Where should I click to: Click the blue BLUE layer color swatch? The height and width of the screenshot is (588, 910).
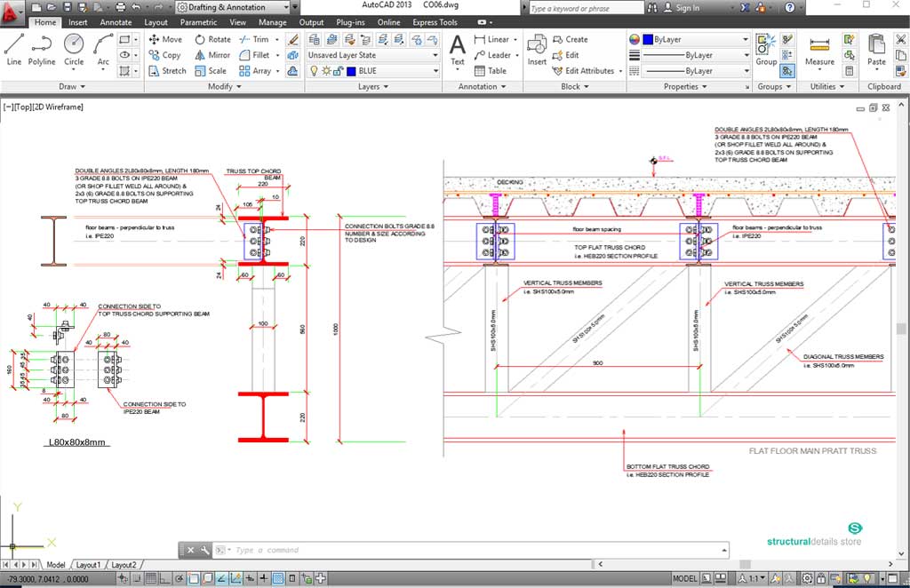click(x=351, y=71)
